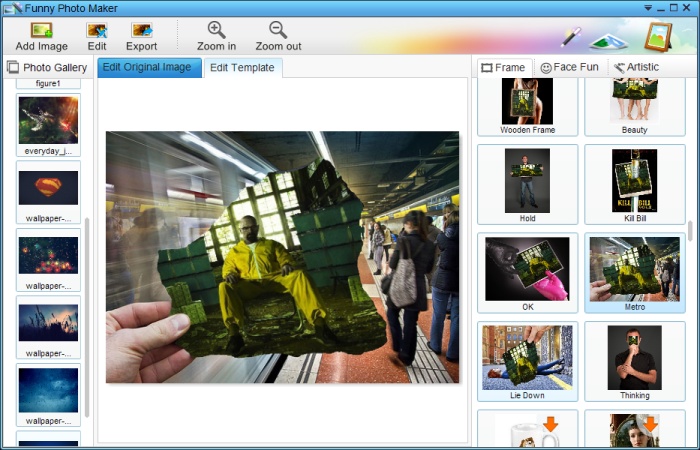Image resolution: width=700 pixels, height=450 pixels.
Task: Click the framed picture icon
Action: pos(658,37)
